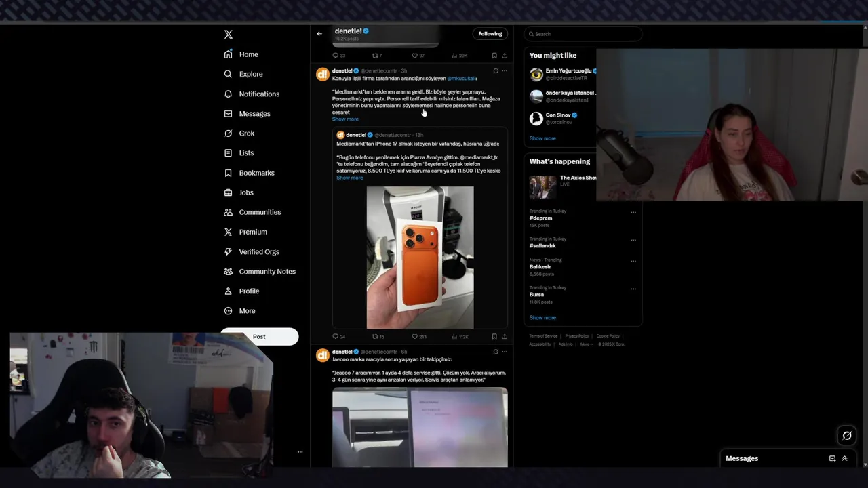Open Explore page

pyautogui.click(x=243, y=74)
